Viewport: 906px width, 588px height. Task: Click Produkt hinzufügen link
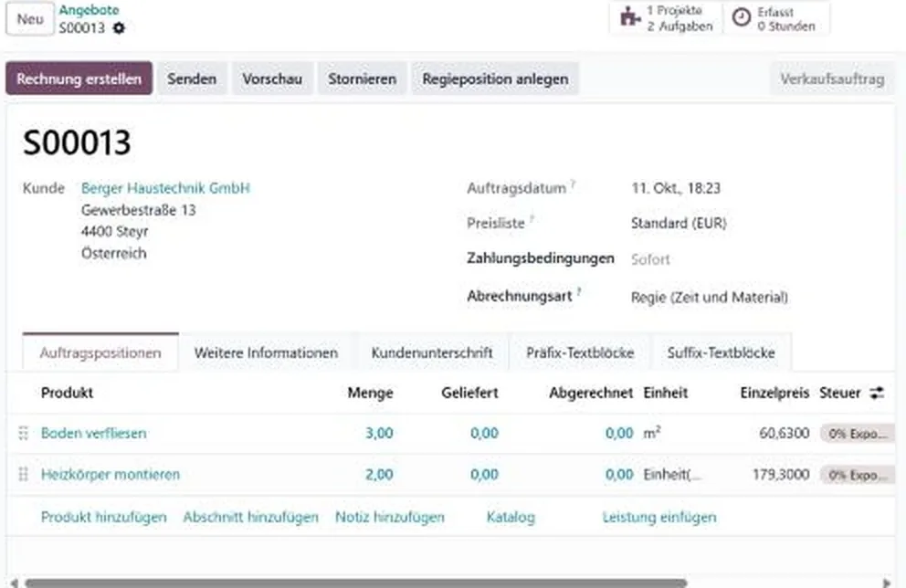[x=104, y=517]
